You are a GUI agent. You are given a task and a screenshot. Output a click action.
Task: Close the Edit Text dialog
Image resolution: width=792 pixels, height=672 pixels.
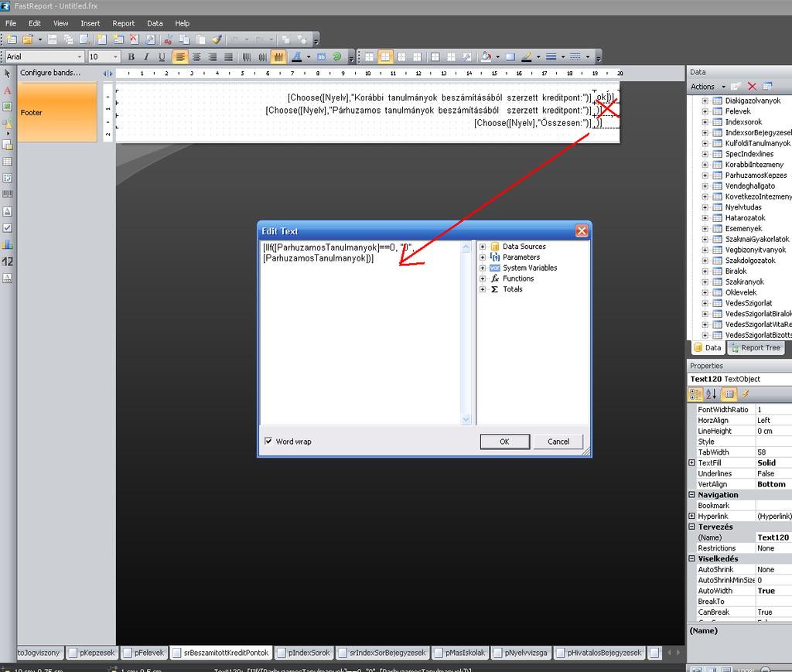[x=582, y=230]
